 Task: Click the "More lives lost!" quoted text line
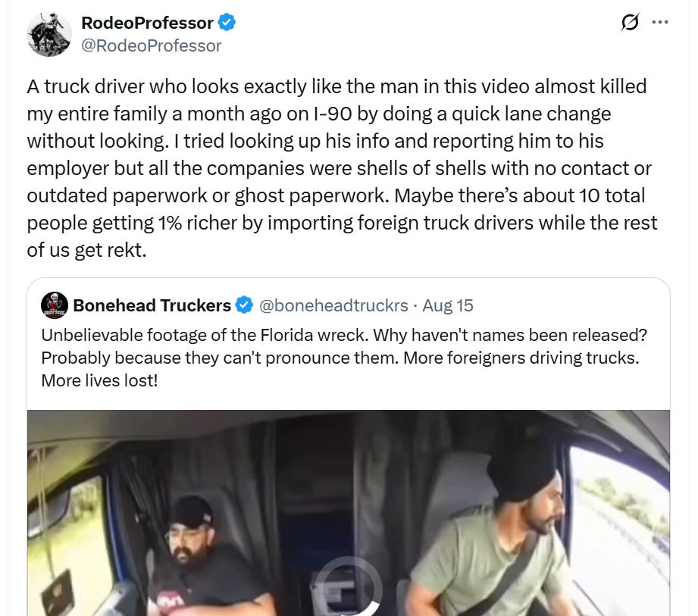(x=100, y=381)
